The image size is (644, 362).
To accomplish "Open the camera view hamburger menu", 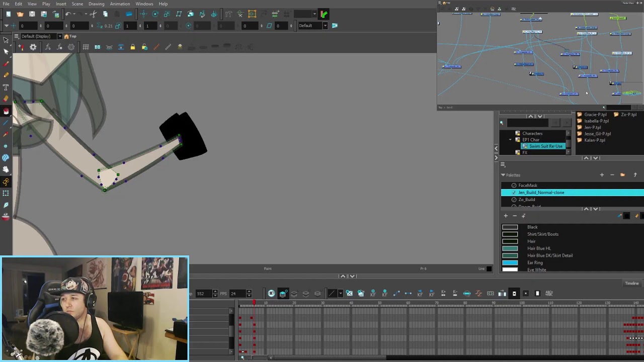I will pyautogui.click(x=16, y=36).
